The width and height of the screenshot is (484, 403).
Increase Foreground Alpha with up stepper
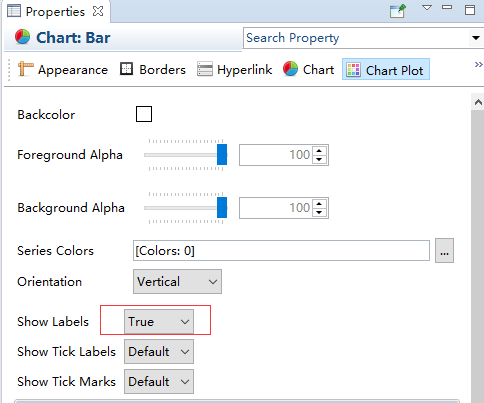[319, 151]
